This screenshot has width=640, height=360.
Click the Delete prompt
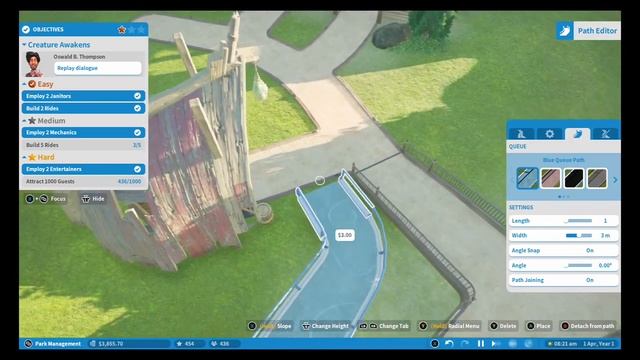[x=503, y=326]
